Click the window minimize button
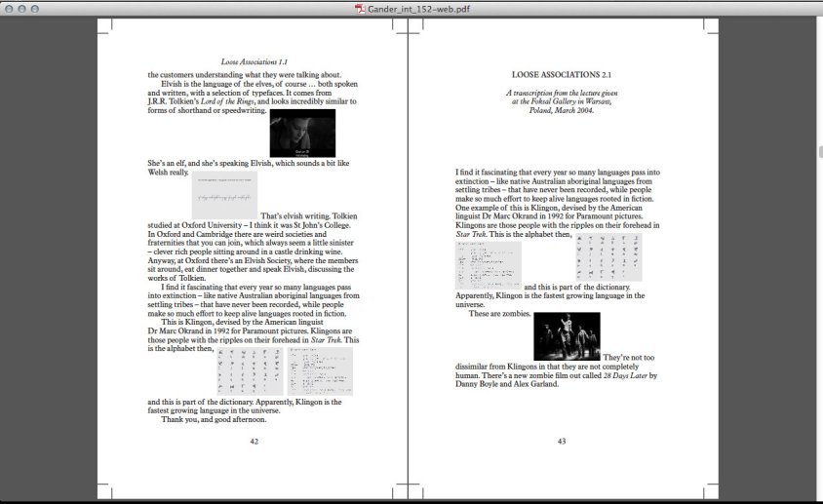The width and height of the screenshot is (823, 504). coord(21,9)
